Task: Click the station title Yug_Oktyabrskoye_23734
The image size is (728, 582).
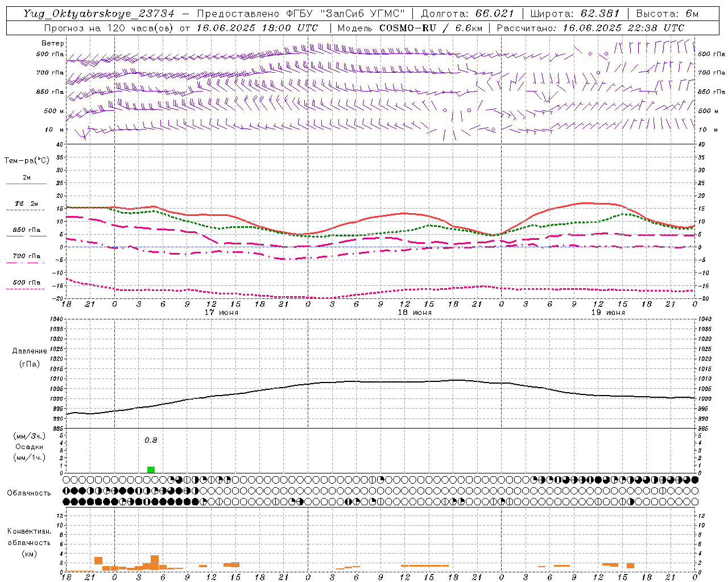Action: [98, 14]
